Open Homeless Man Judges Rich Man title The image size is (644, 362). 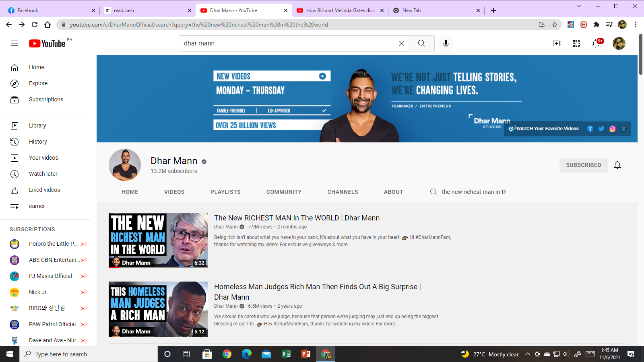(317, 292)
